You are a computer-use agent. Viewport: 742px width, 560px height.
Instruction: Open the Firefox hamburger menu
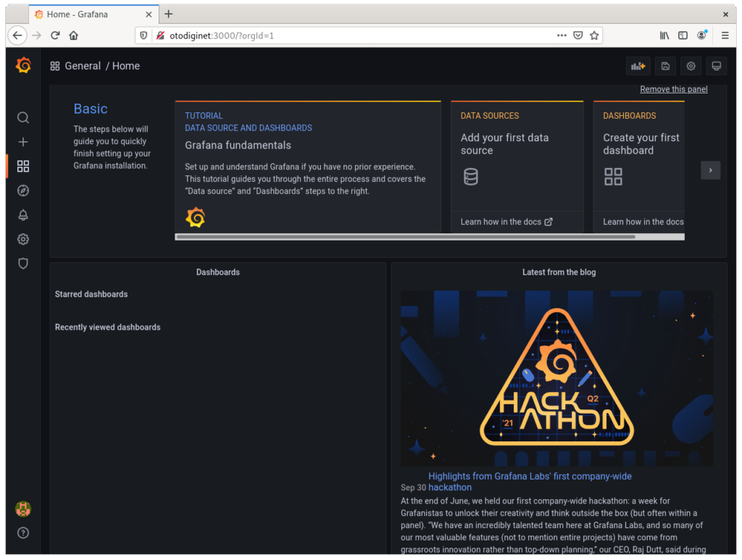pyautogui.click(x=725, y=35)
